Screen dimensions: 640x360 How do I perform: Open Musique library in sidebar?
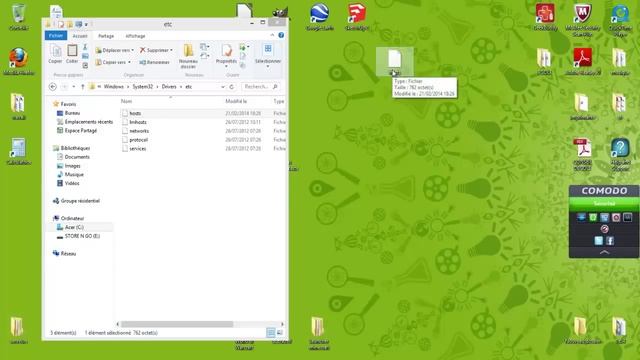click(70, 174)
